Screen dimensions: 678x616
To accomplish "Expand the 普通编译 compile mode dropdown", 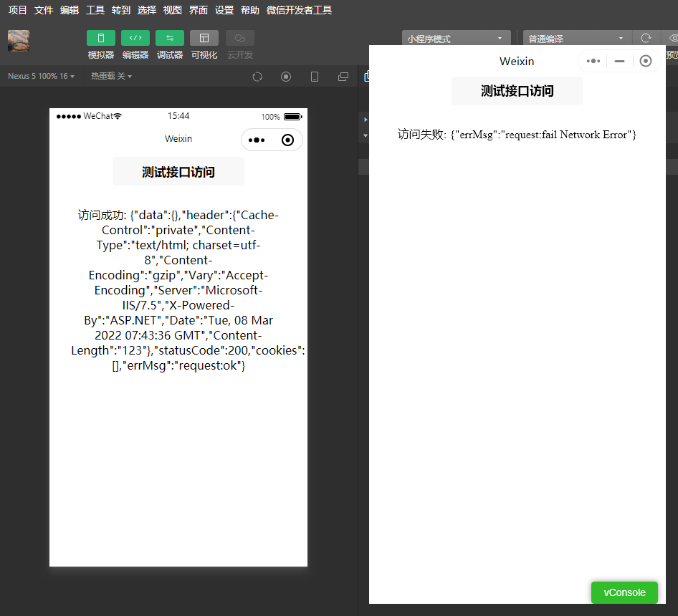I will tap(577, 38).
